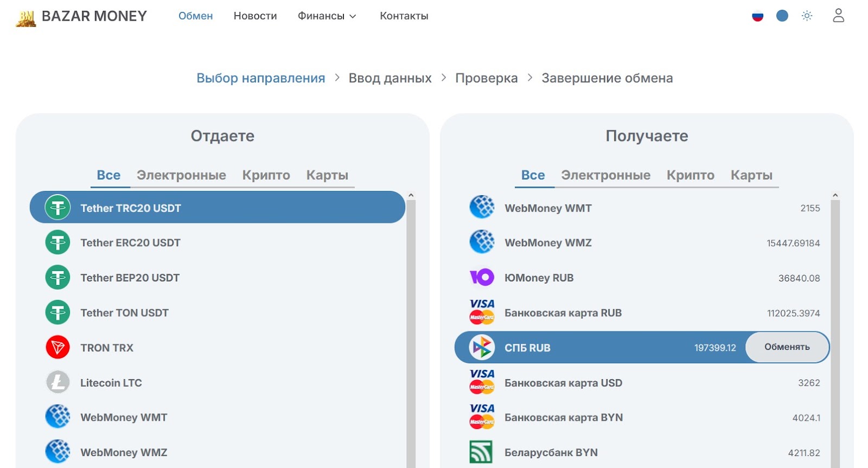Select Электронные tab under Получаете
The image size is (868, 468).
605,175
